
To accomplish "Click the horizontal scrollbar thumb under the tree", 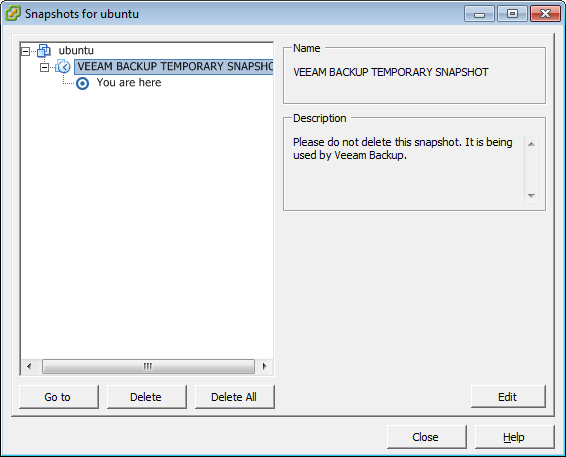I will (148, 366).
